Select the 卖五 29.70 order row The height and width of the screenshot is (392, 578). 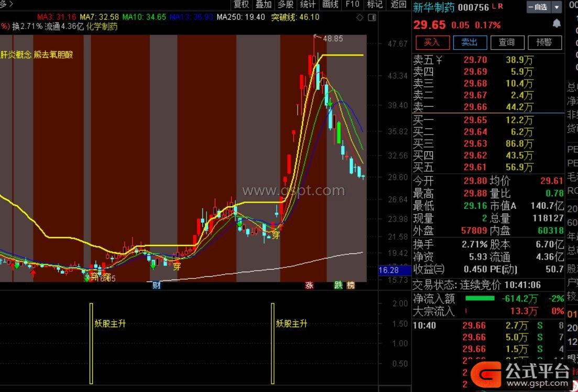(x=488, y=60)
